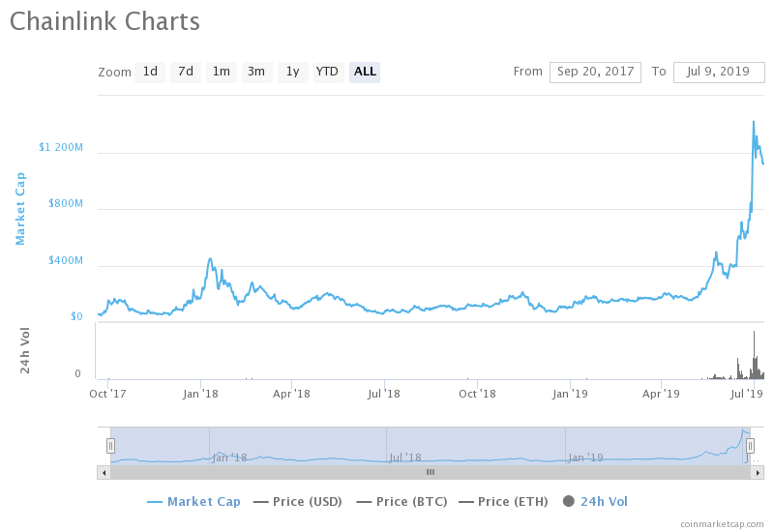Click the coinmarketcap.com credit link

click(722, 524)
